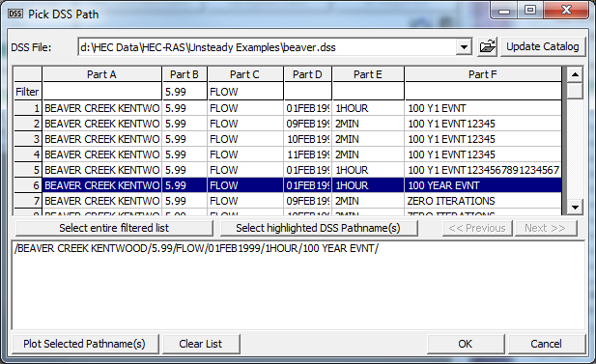The width and height of the screenshot is (596, 364).
Task: Click the Part F column header
Action: coord(483,74)
